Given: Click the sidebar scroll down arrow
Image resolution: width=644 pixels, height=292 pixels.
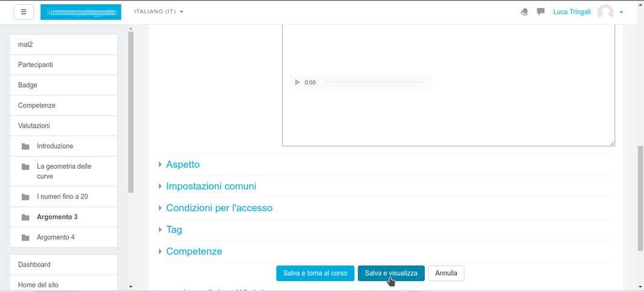Looking at the screenshot, I should tap(130, 287).
